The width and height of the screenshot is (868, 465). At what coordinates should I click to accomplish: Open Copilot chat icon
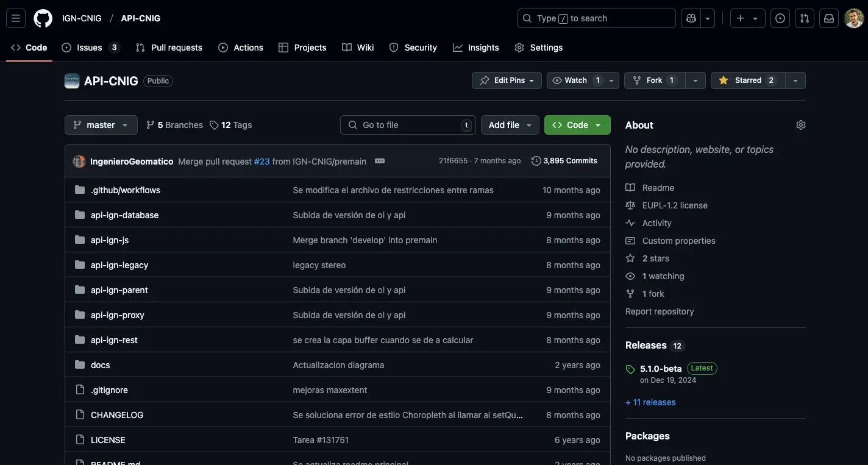point(691,18)
